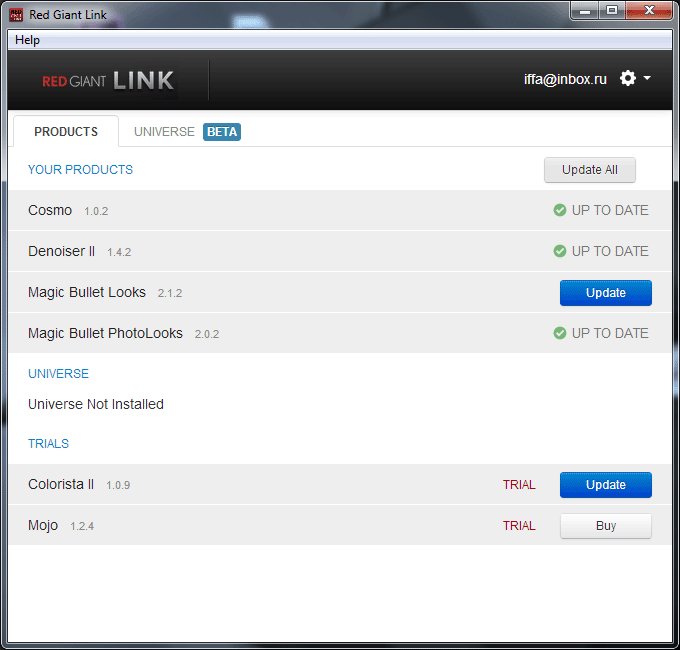Viewport: 680px width, 650px height.
Task: Click the Red Giant Link title bar icon
Action: click(16, 15)
